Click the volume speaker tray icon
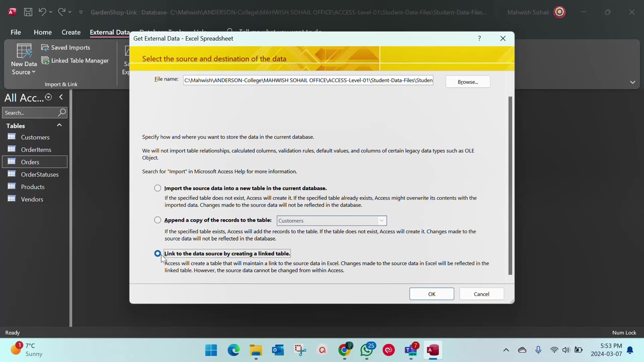 coord(566,350)
